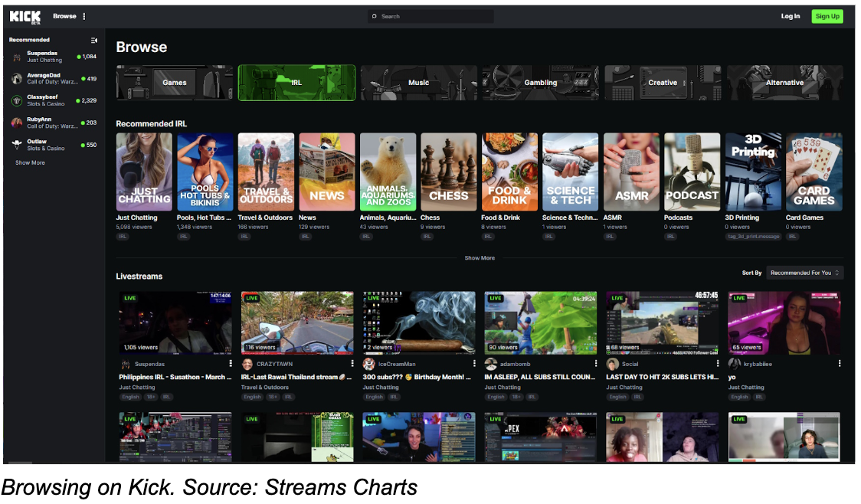
Task: Open krybabiiee 'yo' stream thumbnail
Action: (x=784, y=322)
